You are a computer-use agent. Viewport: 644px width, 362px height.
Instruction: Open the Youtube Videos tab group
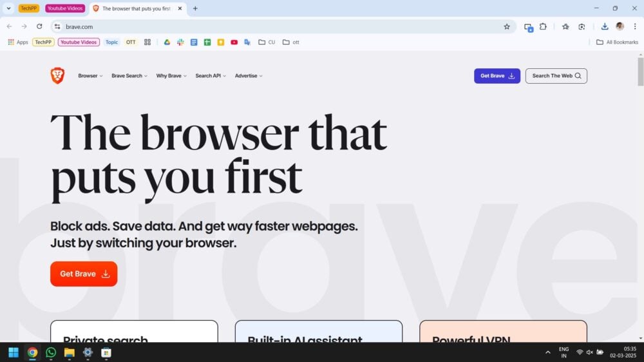[65, 8]
